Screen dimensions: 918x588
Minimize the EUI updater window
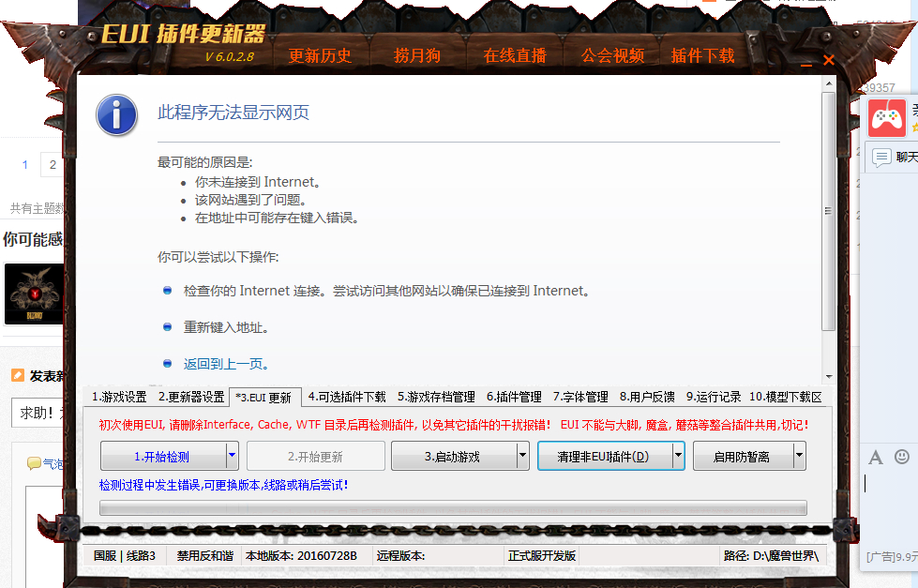(x=806, y=65)
